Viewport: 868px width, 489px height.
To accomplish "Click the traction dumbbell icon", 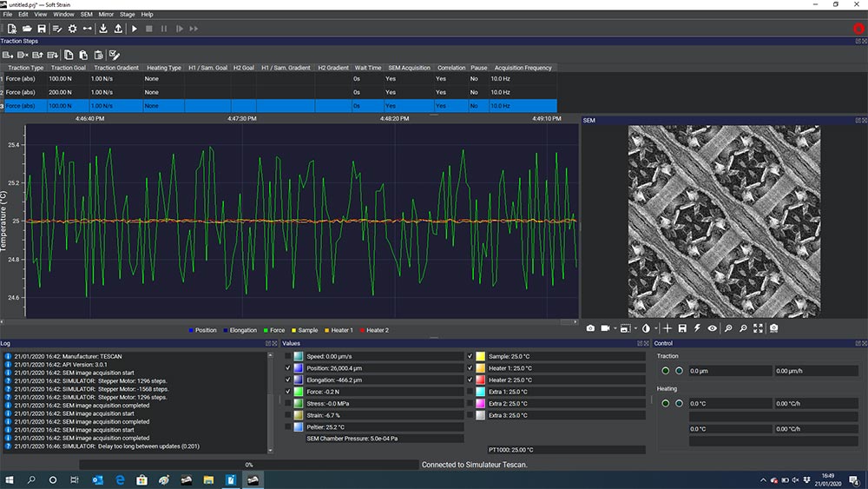I will pos(88,29).
